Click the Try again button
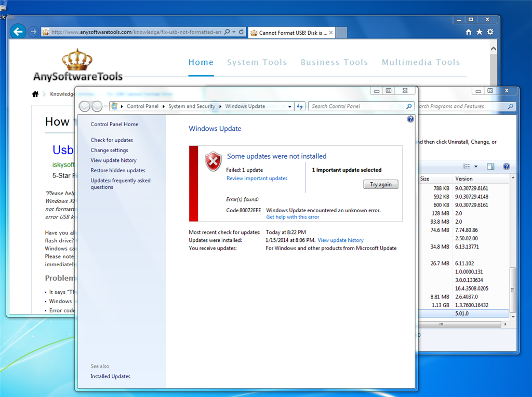 pos(381,184)
